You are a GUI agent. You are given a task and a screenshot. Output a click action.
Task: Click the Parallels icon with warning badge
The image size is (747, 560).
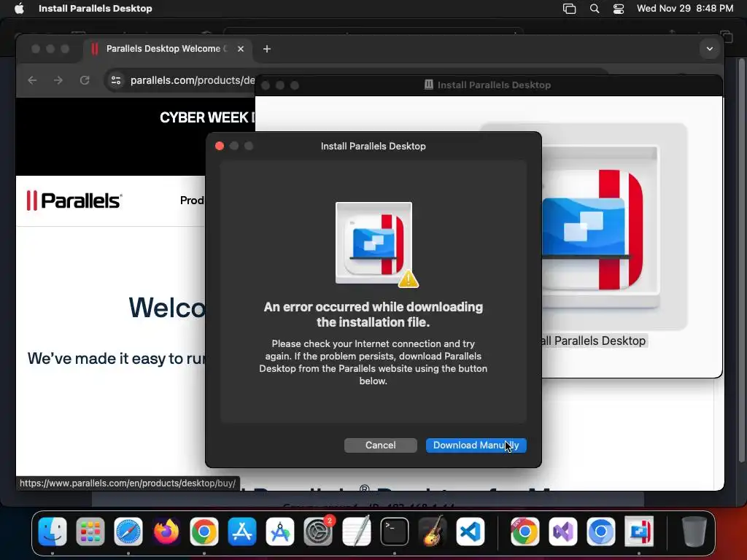(x=374, y=244)
